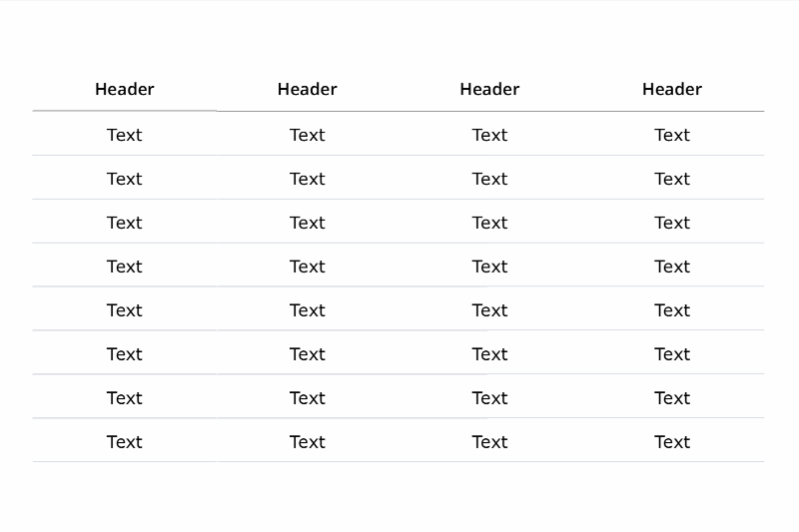799x532 pixels.
Task: Select the fourth column Header cell
Action: coord(671,89)
